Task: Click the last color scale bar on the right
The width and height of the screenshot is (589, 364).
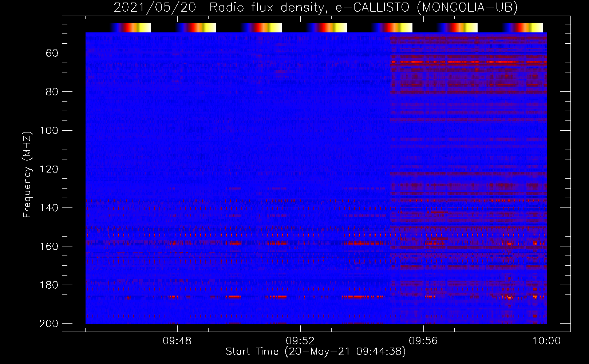Action: 523,28
